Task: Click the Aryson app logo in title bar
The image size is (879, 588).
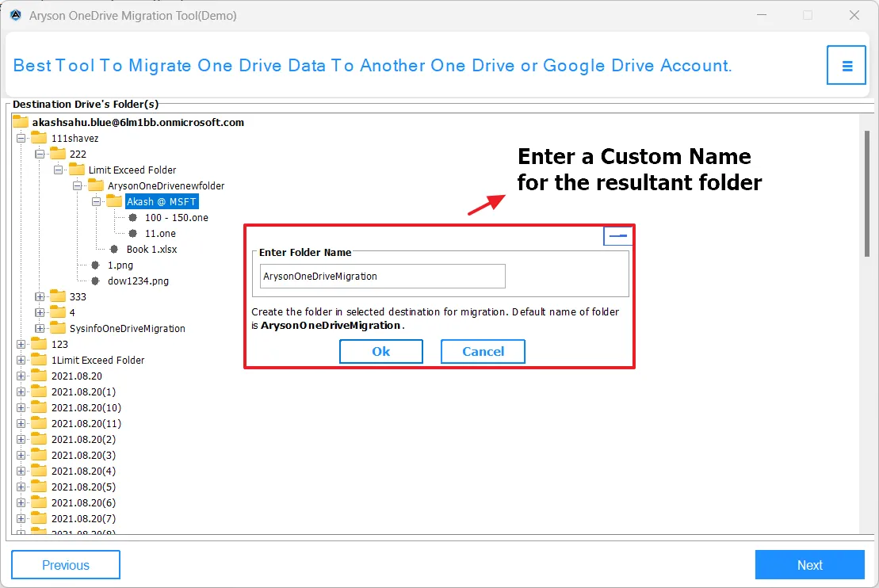Action: 15,16
